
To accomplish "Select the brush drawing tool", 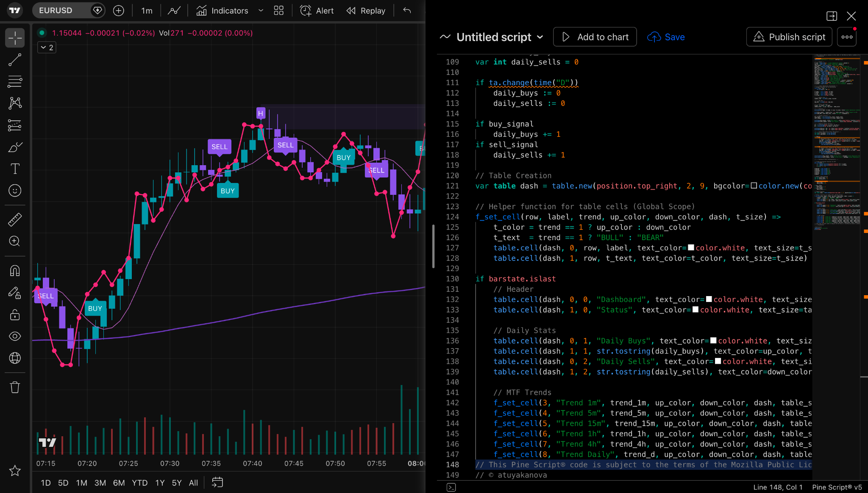I will click(x=15, y=147).
